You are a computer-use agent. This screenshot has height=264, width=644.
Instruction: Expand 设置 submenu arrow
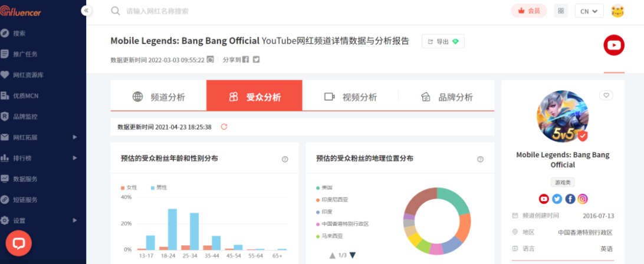(x=75, y=220)
